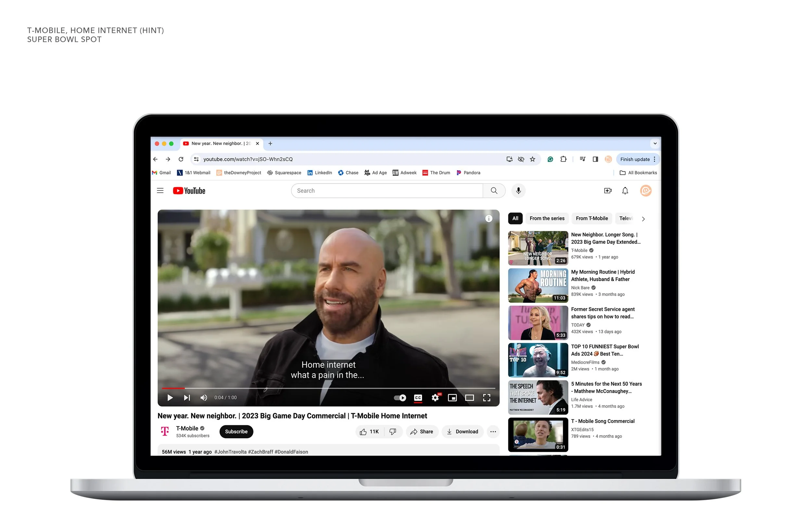Open My Morning Routine video thumbnail

(x=538, y=286)
